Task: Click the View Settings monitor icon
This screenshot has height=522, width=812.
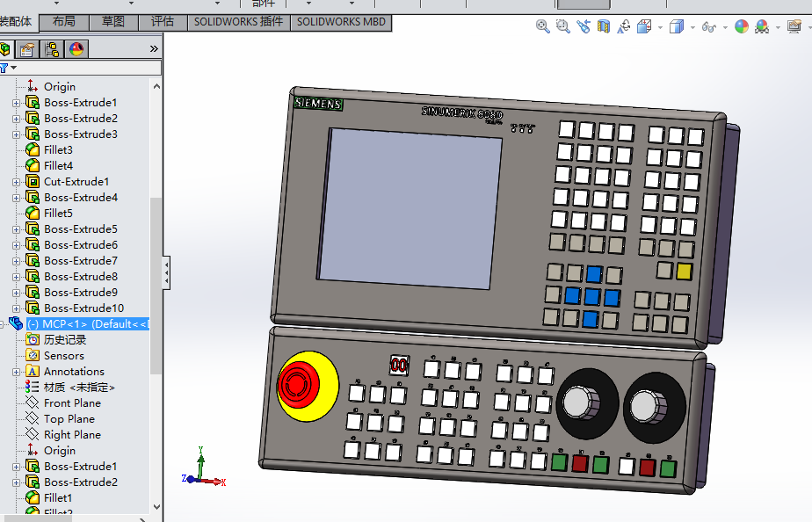Action: click(794, 26)
